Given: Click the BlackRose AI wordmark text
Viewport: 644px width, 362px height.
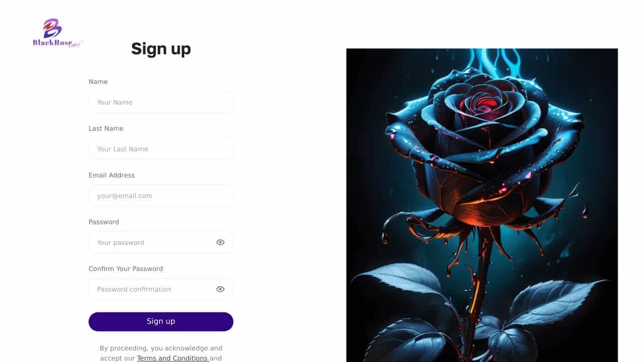Looking at the screenshot, I should click(x=57, y=43).
